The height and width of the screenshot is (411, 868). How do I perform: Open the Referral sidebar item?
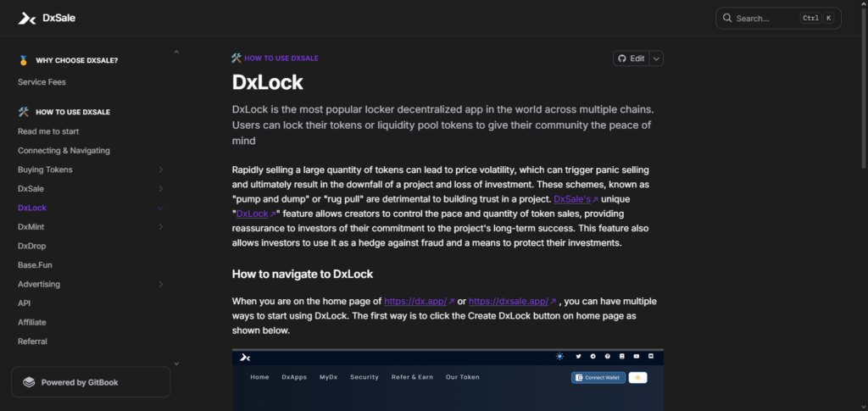(32, 342)
